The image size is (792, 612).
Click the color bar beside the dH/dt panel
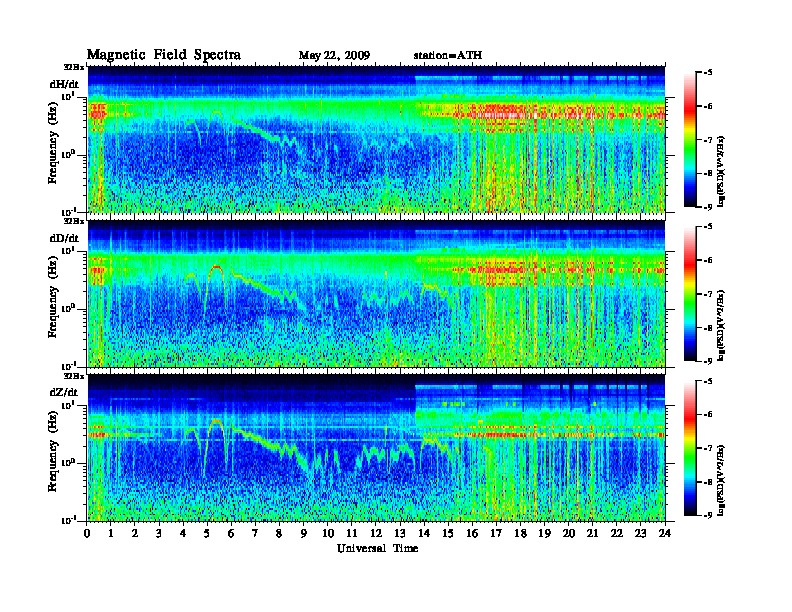point(689,139)
